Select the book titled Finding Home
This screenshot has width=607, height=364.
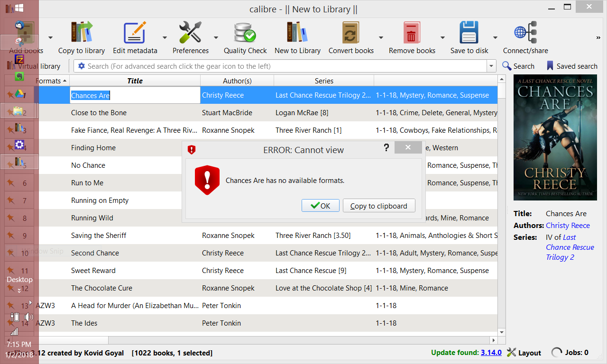(x=93, y=148)
